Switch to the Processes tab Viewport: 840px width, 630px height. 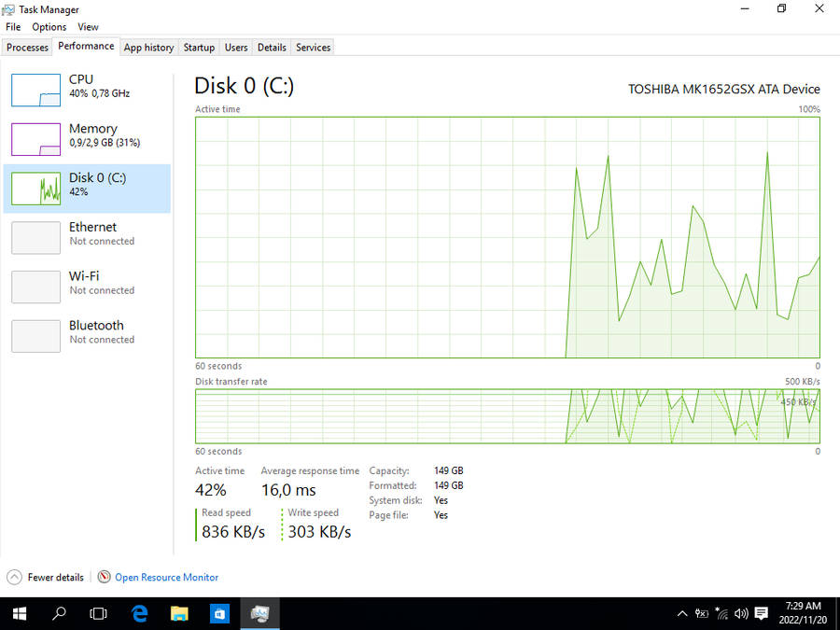pos(27,48)
